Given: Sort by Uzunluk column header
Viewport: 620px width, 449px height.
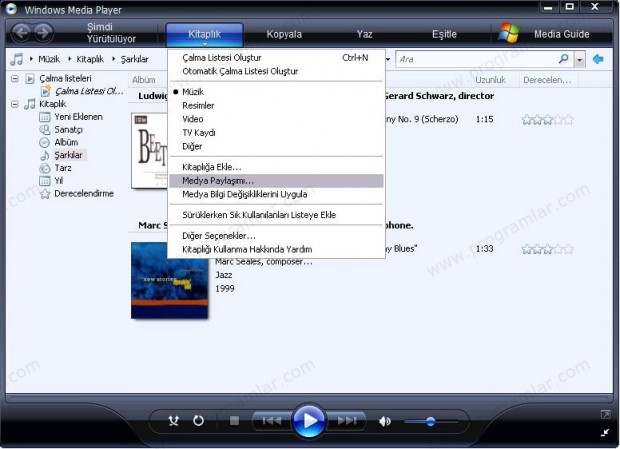Looking at the screenshot, I should (490, 80).
